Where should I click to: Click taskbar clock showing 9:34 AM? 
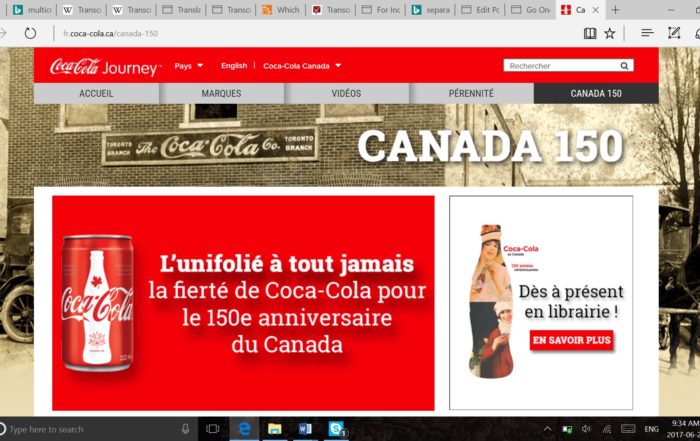[683, 429]
